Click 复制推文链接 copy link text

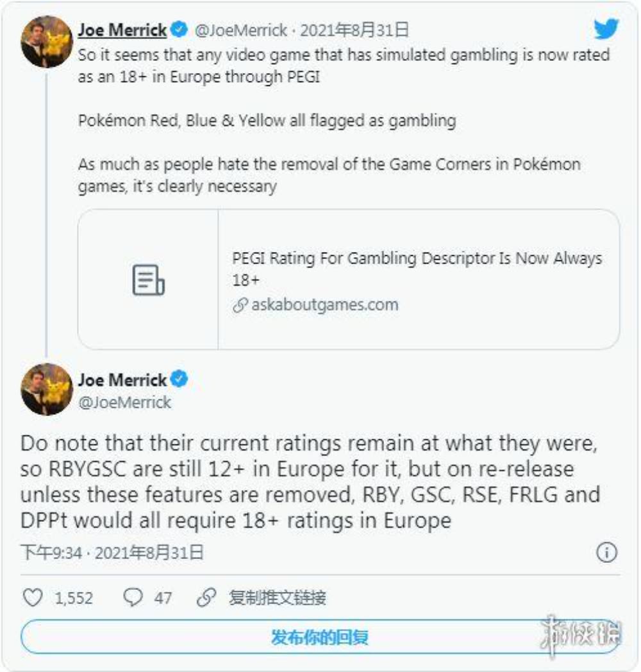coord(278,598)
